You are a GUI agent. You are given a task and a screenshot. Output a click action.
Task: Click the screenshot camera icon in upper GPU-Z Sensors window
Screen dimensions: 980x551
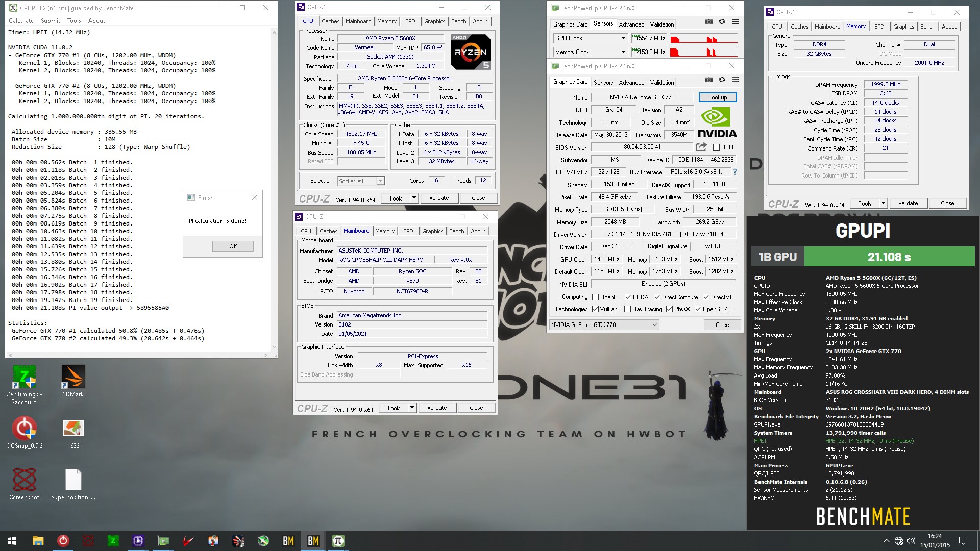point(708,21)
